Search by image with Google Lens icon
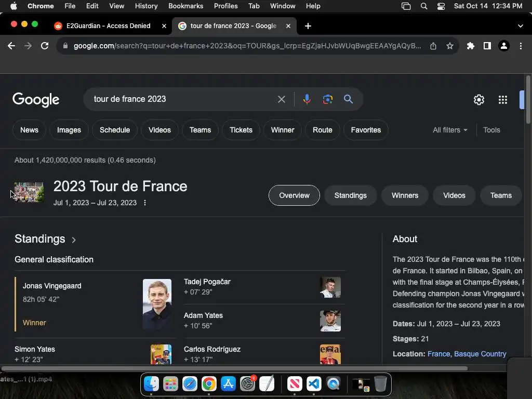This screenshot has height=399, width=532. (x=327, y=99)
